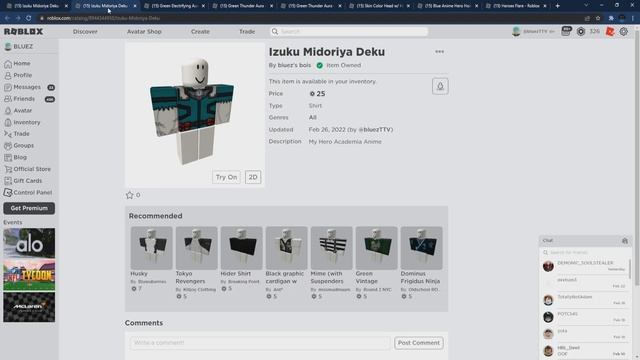Open Green Vintage recommended item

376,262
